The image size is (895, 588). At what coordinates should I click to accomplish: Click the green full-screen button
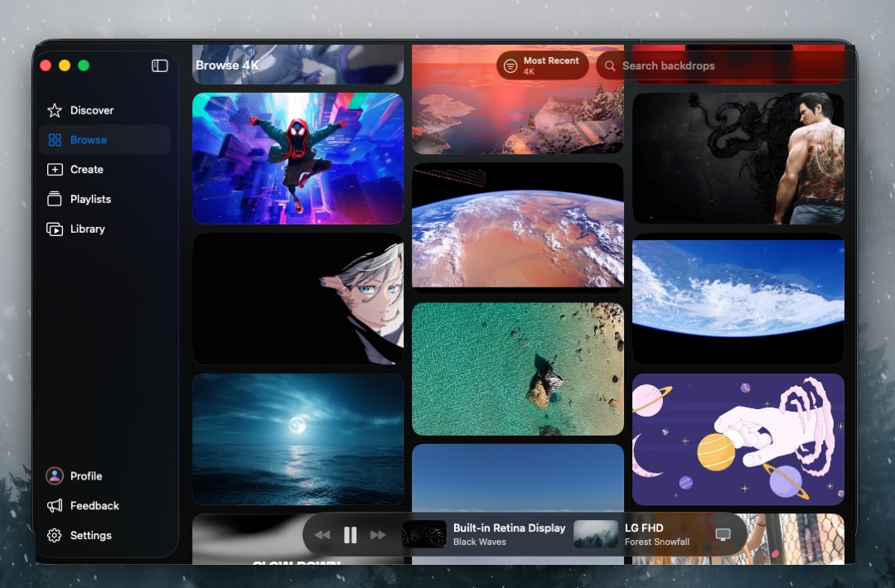pyautogui.click(x=84, y=65)
